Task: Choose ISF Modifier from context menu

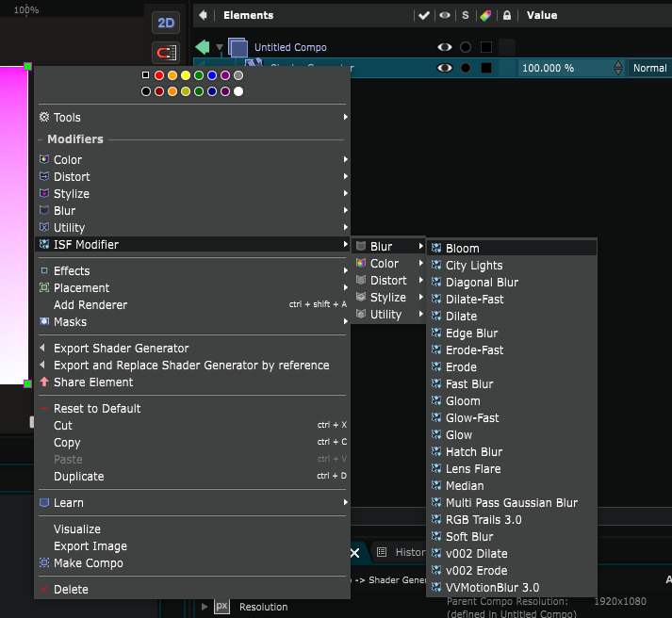Action: (x=192, y=245)
